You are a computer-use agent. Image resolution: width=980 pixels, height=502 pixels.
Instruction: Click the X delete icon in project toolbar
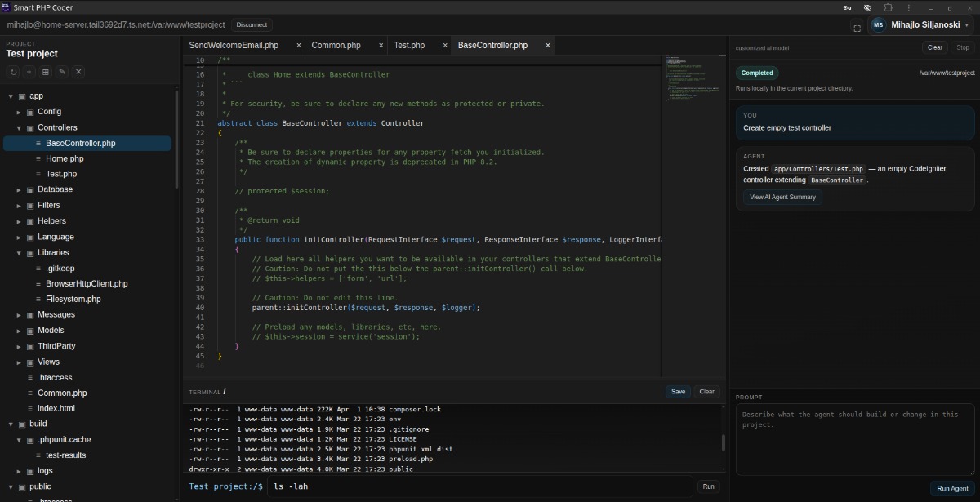click(x=78, y=72)
